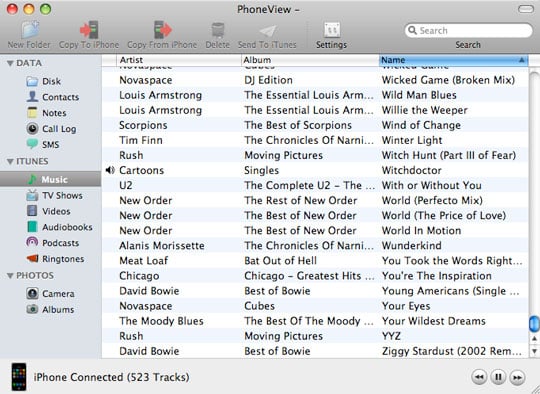This screenshot has width=540, height=394.
Task: Click the magnifier icon in search field
Action: (412, 30)
